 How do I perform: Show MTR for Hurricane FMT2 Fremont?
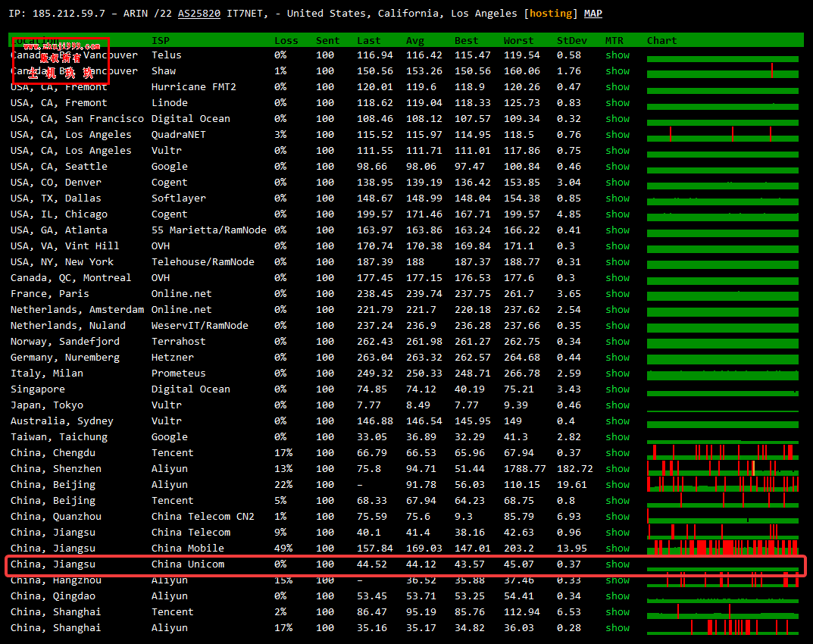coord(618,86)
